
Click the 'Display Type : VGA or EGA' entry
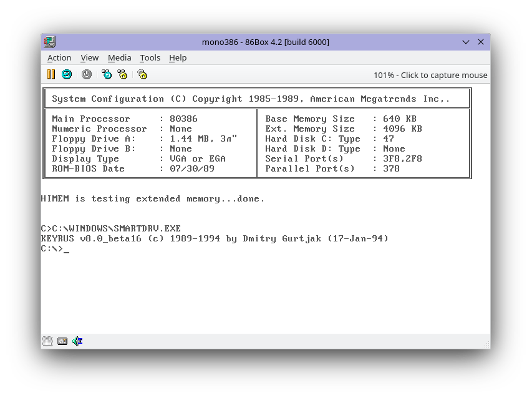point(138,159)
